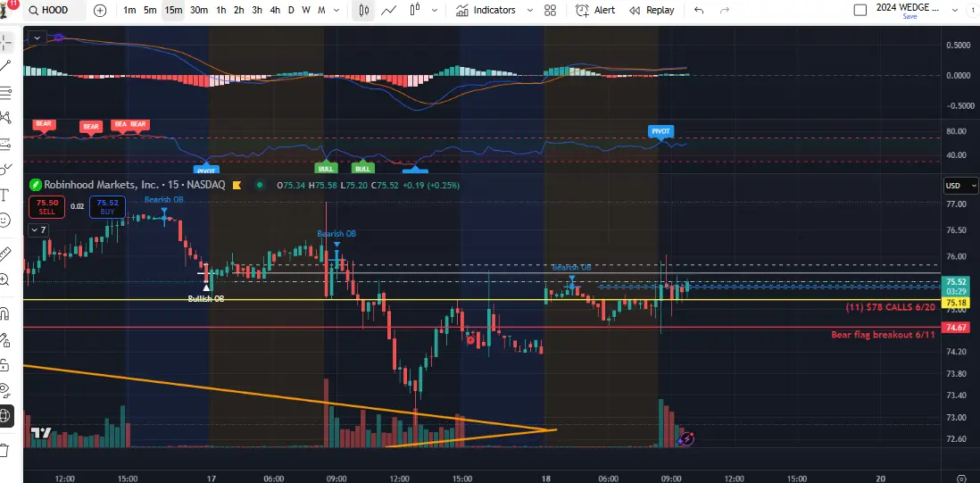Open the USD currency dropdown
980x483 pixels.
point(960,186)
